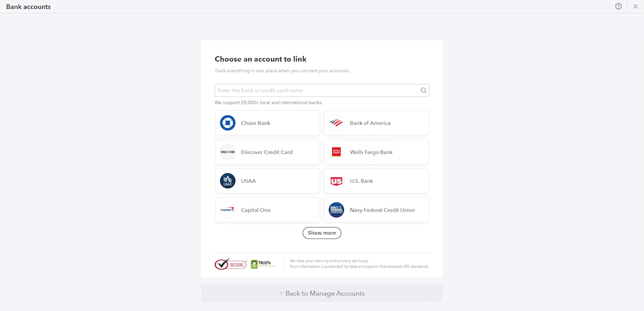Screen dimensions: 644x311
Task: Show more banks in the list
Action: click(x=322, y=233)
